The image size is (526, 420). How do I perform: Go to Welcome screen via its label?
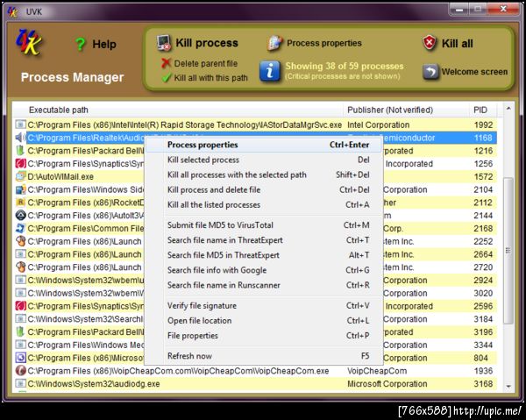tap(474, 72)
